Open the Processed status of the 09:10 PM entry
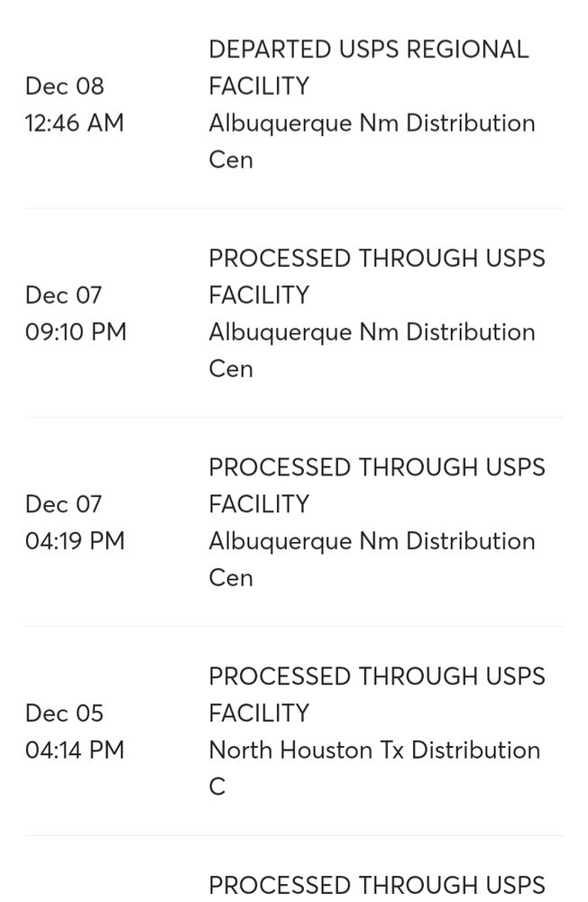Viewport: 588px width, 902px height. 376,277
